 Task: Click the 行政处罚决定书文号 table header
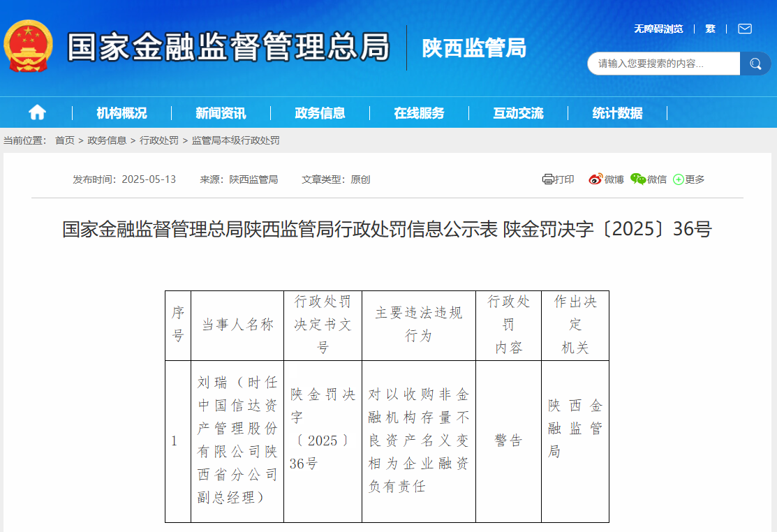pyautogui.click(x=323, y=325)
